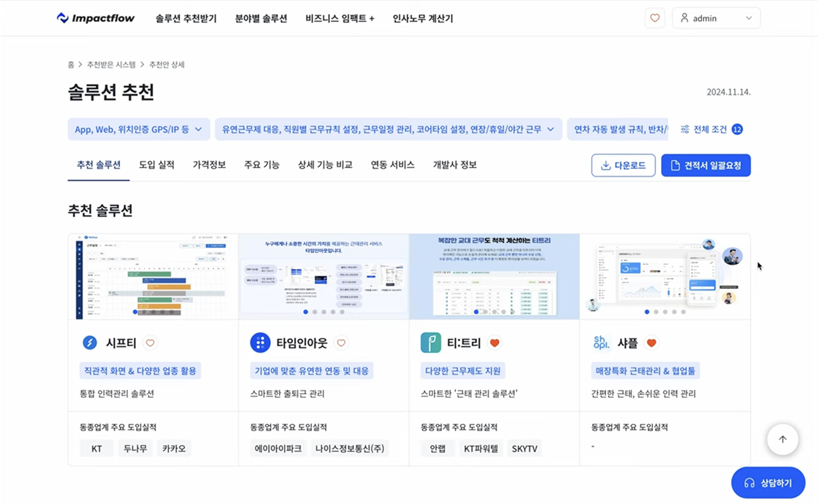Viewport: 818px width, 504px height.
Task: Click the 타임인아웃 logo icon
Action: click(260, 343)
